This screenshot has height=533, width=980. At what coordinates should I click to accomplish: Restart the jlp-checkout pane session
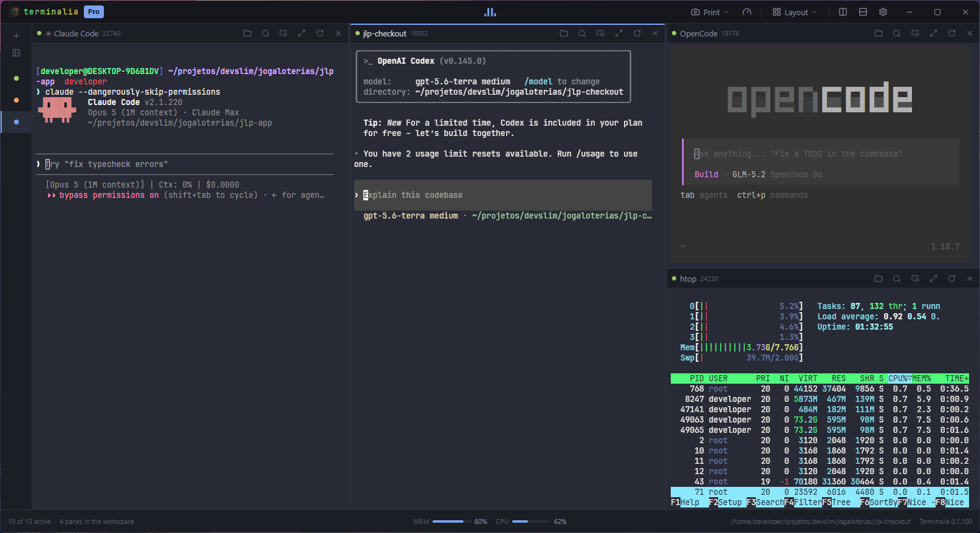637,33
